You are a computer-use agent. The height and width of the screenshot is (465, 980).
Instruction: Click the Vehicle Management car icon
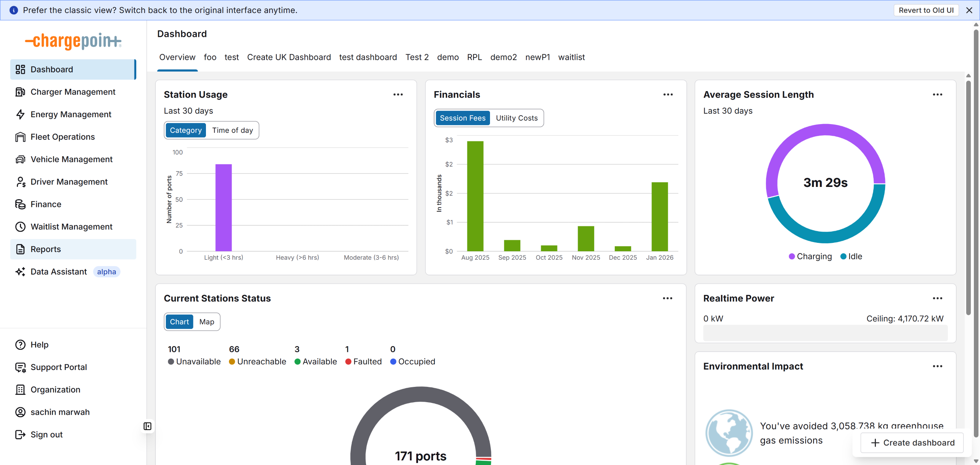click(x=20, y=159)
